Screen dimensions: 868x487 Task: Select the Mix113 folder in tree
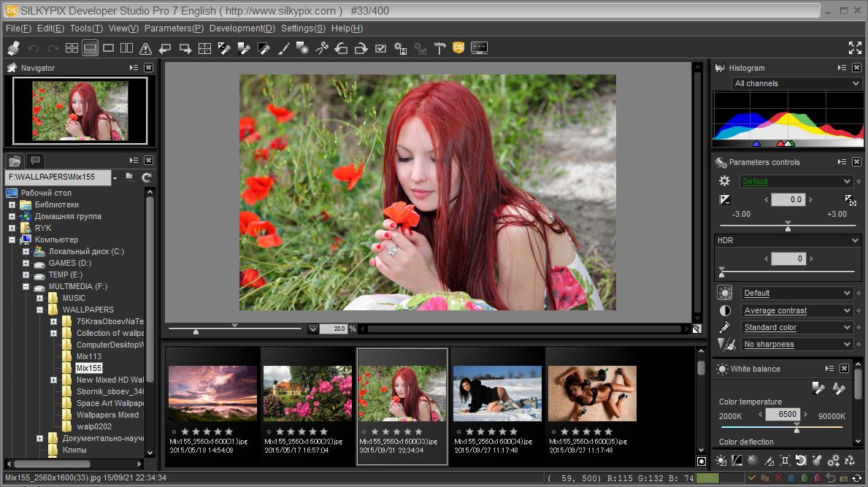[x=88, y=356]
